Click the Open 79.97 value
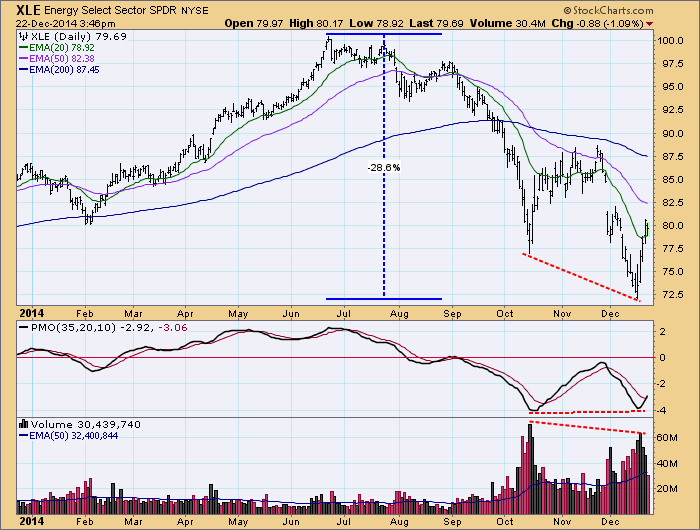 (x=253, y=23)
